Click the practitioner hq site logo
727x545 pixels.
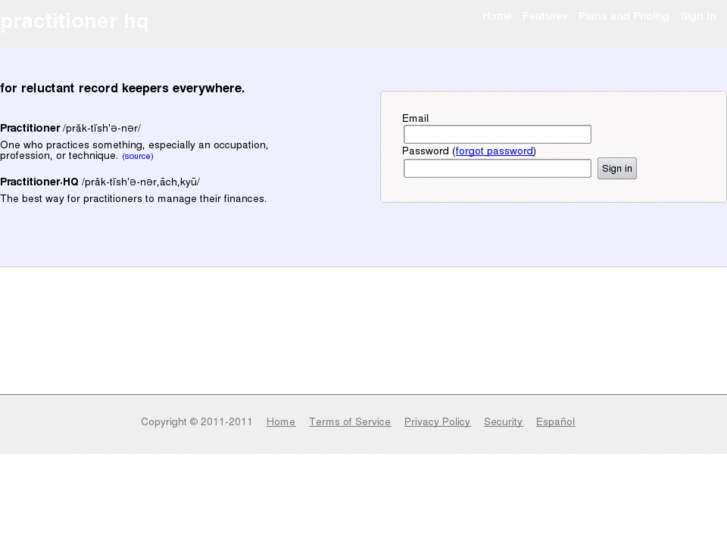click(74, 21)
